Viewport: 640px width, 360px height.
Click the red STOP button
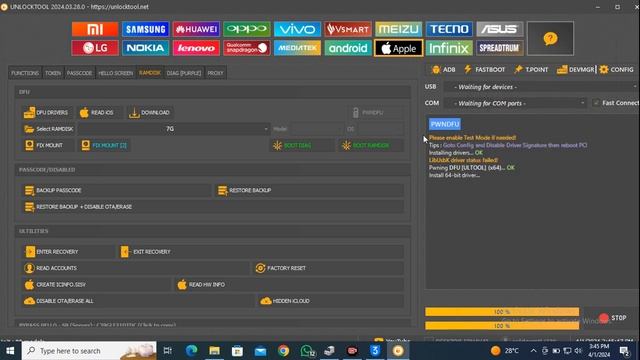612,318
